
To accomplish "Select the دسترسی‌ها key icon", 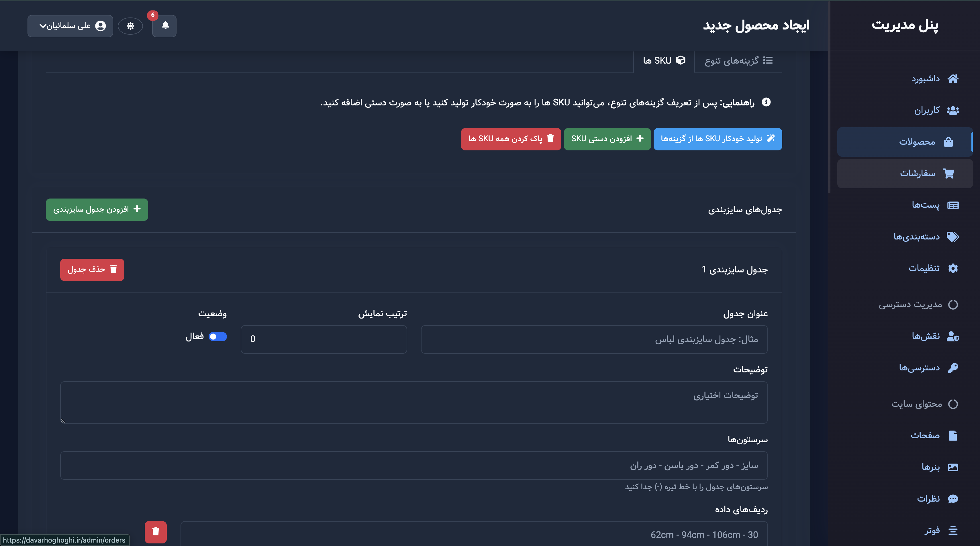I will coord(953,367).
